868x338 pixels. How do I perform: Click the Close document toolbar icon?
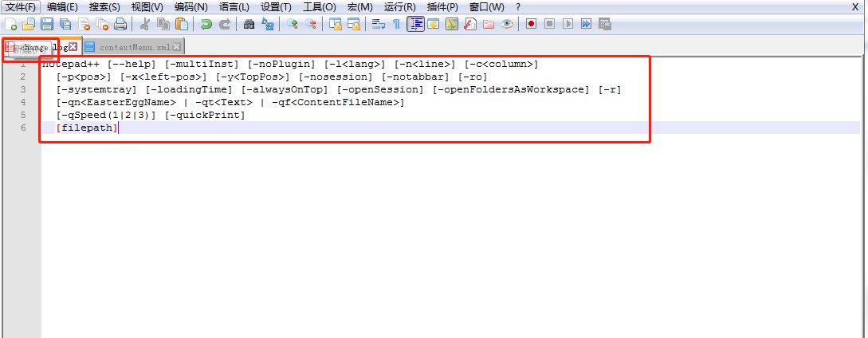pyautogui.click(x=84, y=24)
